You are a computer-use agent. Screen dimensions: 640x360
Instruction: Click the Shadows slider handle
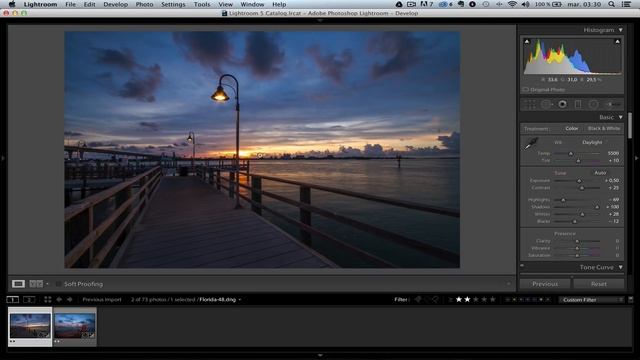coord(597,207)
